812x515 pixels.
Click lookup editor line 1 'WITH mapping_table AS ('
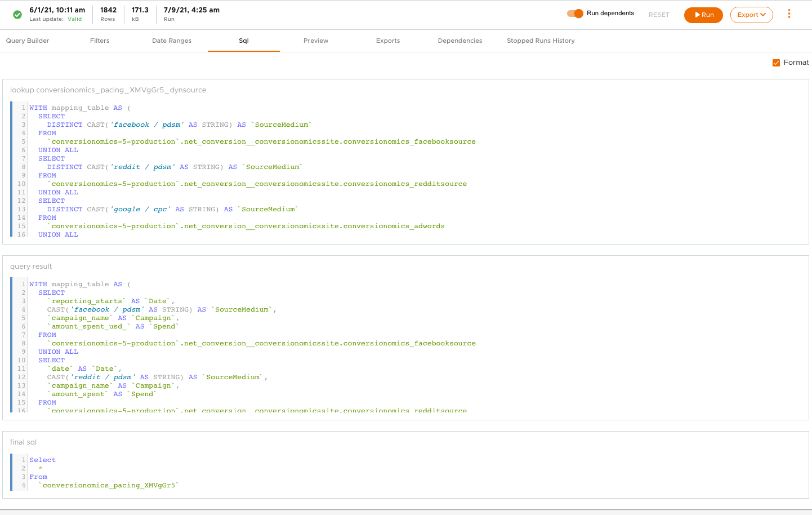80,108
